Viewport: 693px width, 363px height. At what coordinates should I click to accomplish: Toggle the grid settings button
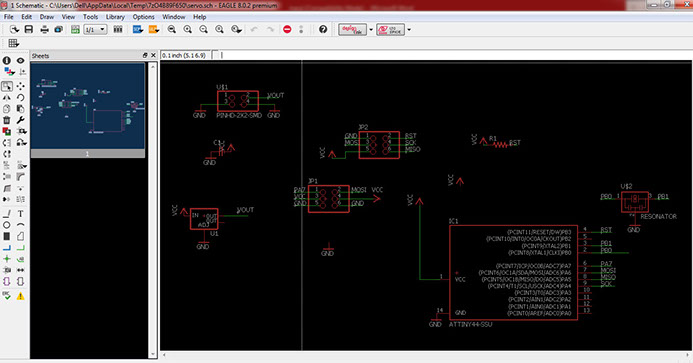[13, 43]
